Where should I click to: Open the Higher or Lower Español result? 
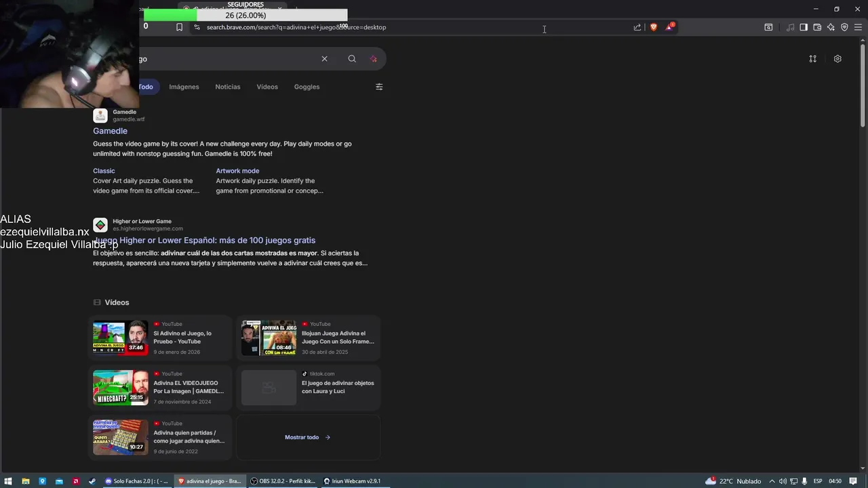pyautogui.click(x=204, y=240)
